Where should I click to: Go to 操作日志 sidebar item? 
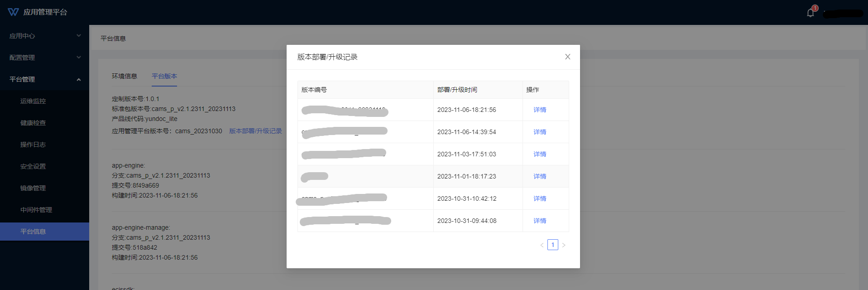33,145
